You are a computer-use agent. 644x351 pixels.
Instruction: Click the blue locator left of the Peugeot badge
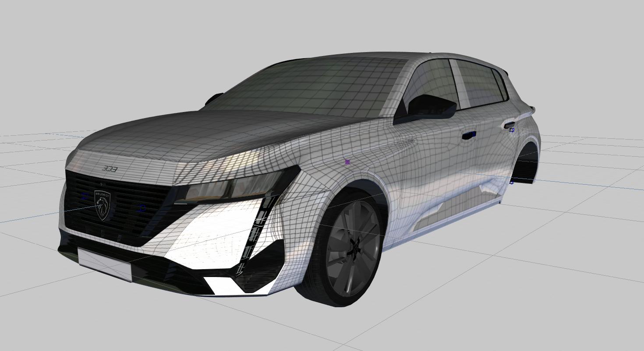pyautogui.click(x=84, y=196)
